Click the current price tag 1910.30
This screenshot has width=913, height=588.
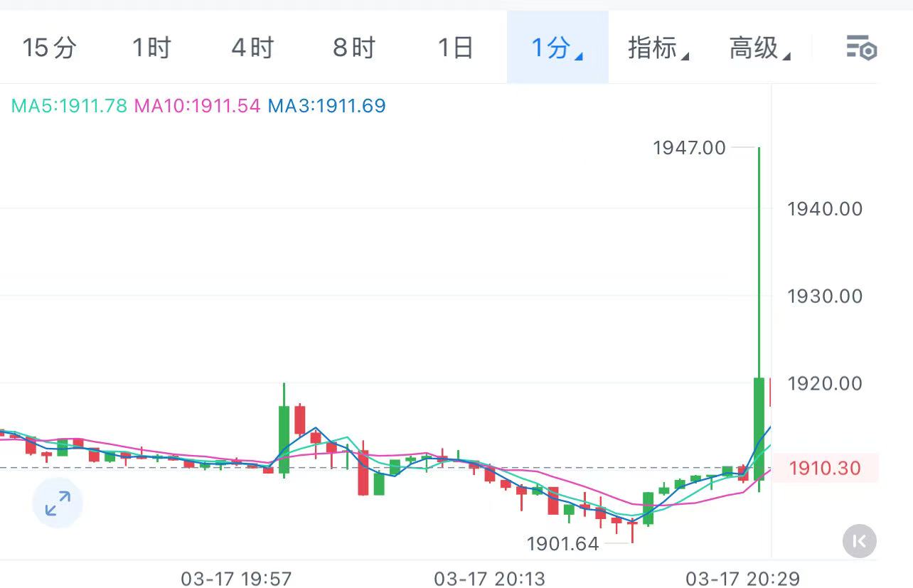click(x=825, y=468)
